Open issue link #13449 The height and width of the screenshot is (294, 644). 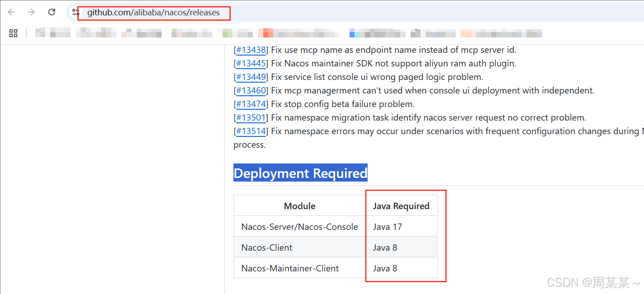251,77
